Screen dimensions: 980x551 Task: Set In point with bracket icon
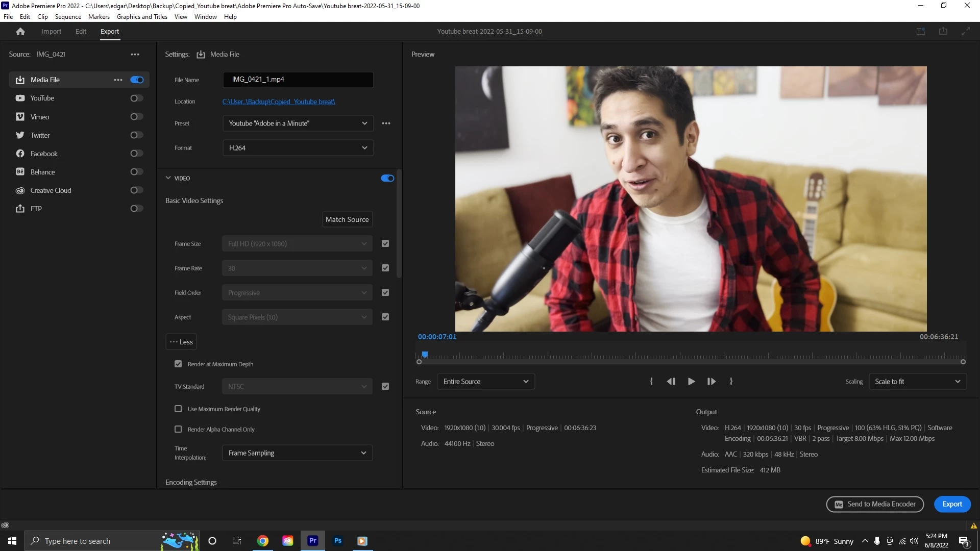pos(651,382)
